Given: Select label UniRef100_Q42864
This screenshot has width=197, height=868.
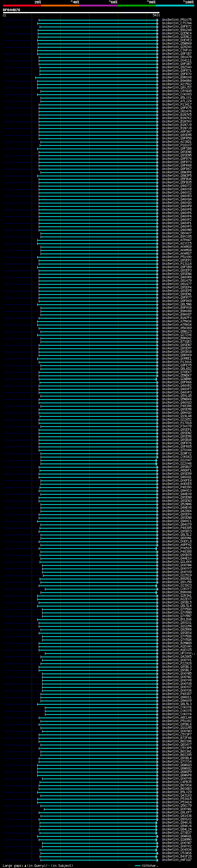Looking at the screenshot, I should [x=176, y=511].
